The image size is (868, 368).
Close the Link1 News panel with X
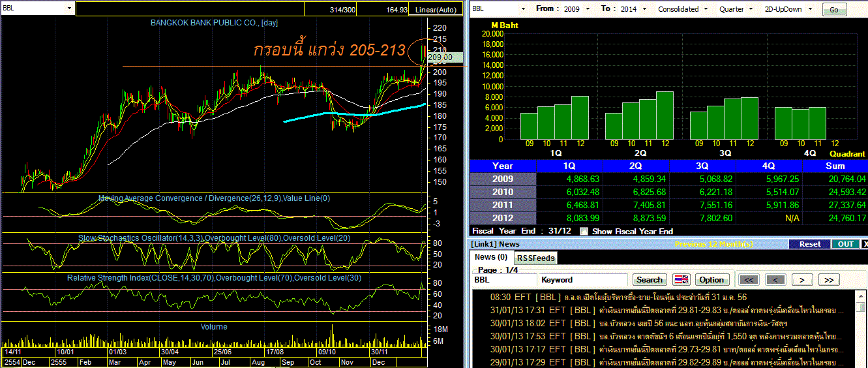tap(864, 244)
